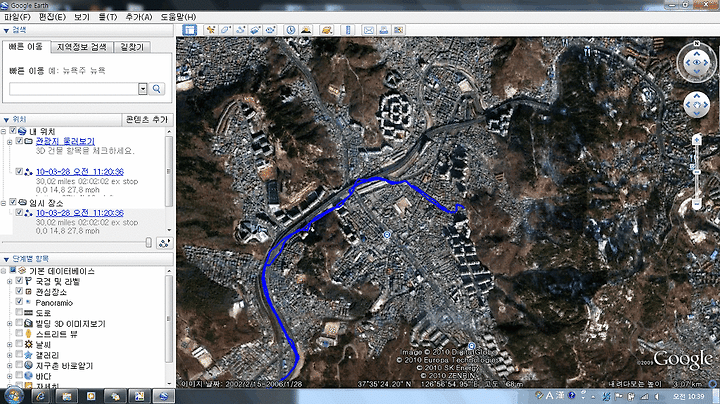Click the volume icon in system tray
The width and height of the screenshot is (720, 404).
pos(657,396)
